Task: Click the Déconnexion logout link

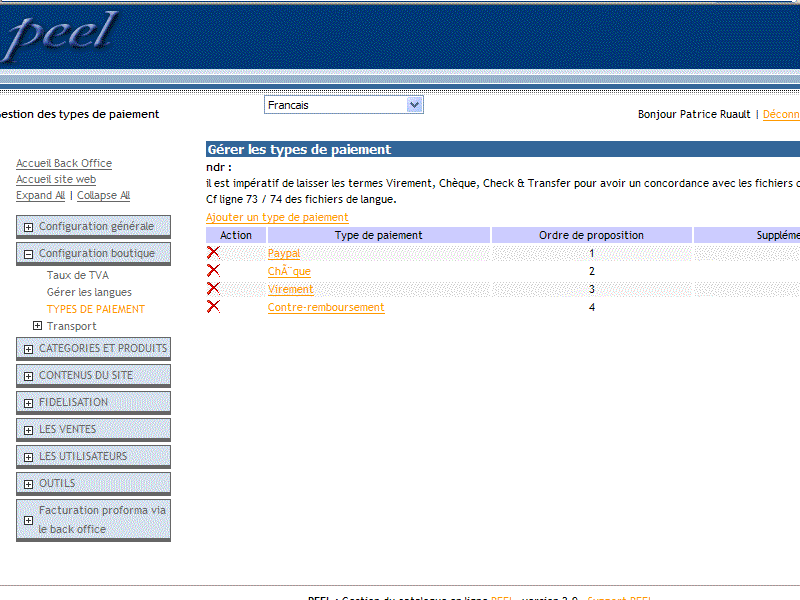Action: tap(781, 114)
